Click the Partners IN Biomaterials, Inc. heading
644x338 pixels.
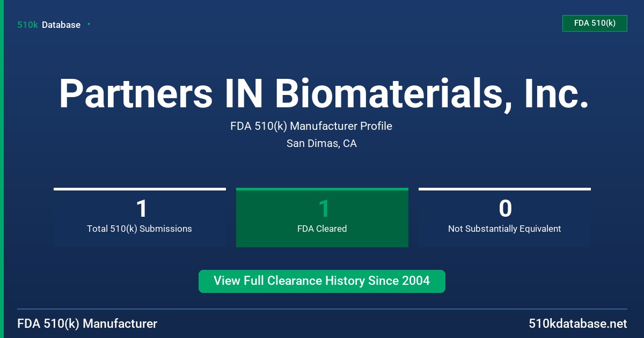[324, 94]
